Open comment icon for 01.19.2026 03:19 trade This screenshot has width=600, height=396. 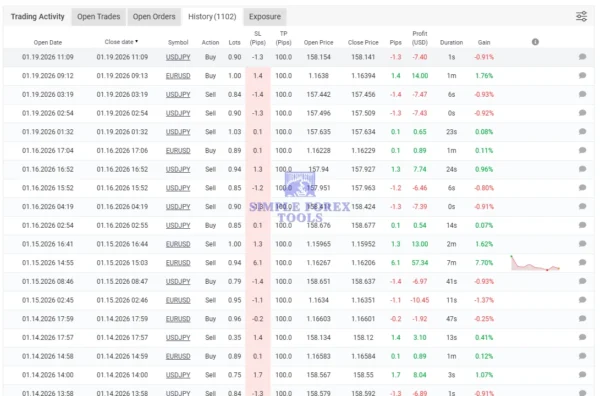tap(582, 94)
